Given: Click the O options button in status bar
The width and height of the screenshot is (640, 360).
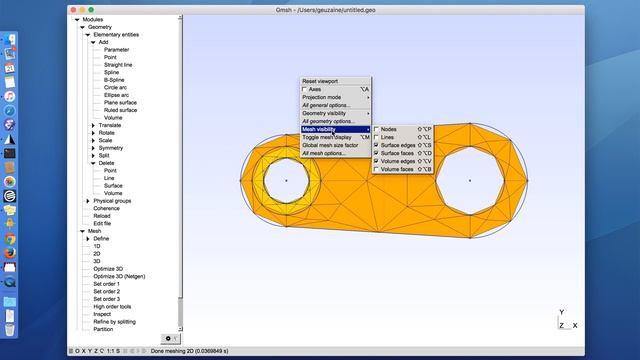Looking at the screenshot, I should tap(77, 351).
